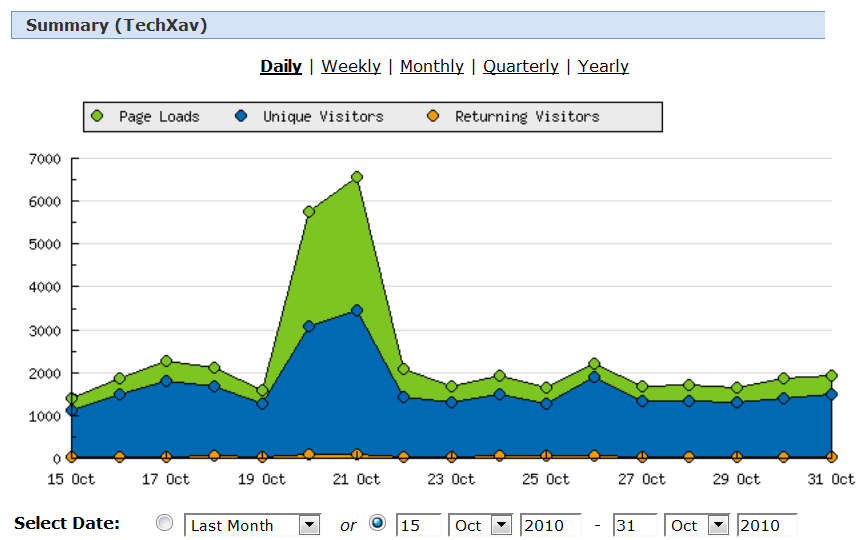Click the end year field showing 2010

coord(766,525)
